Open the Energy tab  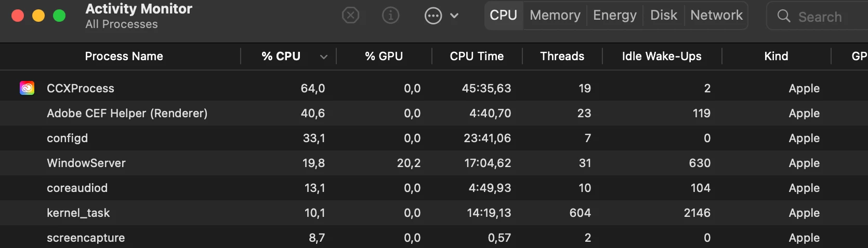click(x=615, y=15)
